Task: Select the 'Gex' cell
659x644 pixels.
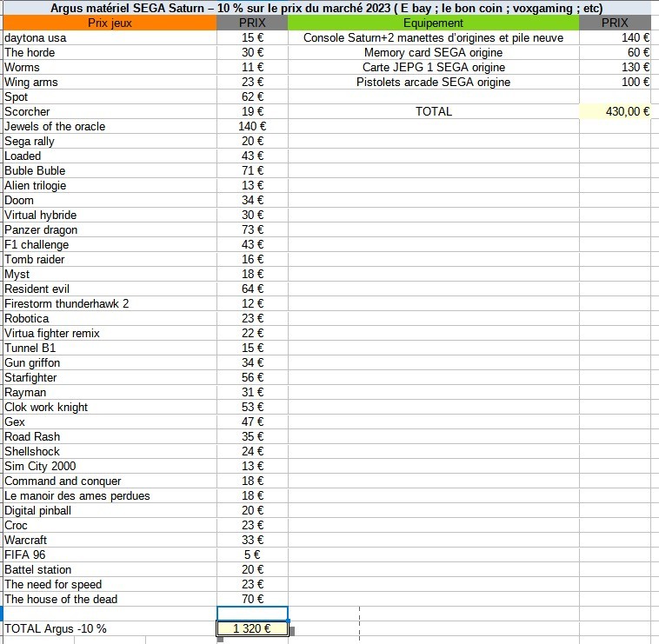Action: [110, 422]
